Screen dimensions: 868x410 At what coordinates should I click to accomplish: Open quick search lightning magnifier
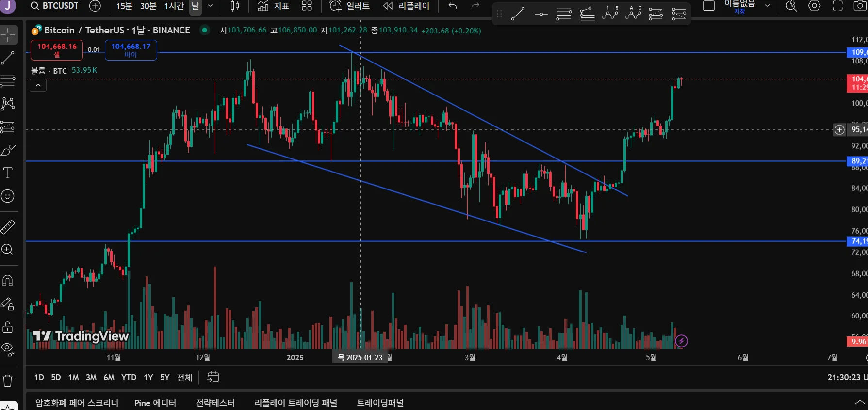tap(791, 6)
